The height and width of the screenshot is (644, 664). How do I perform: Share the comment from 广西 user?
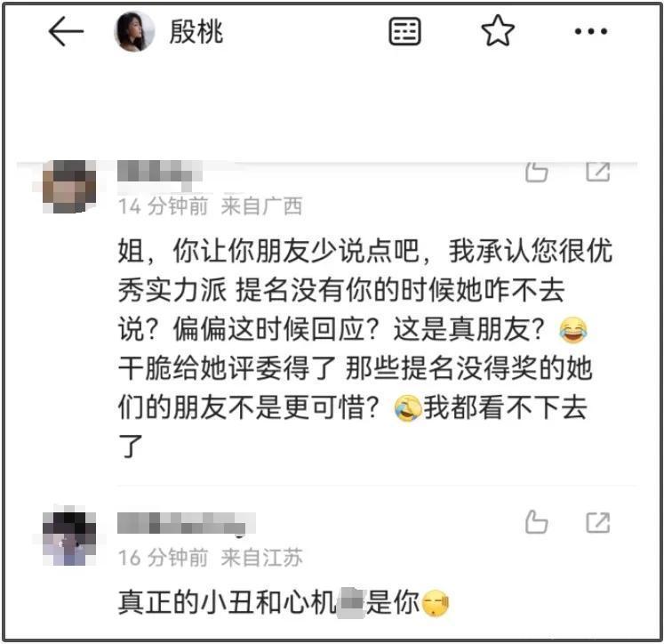tap(598, 172)
